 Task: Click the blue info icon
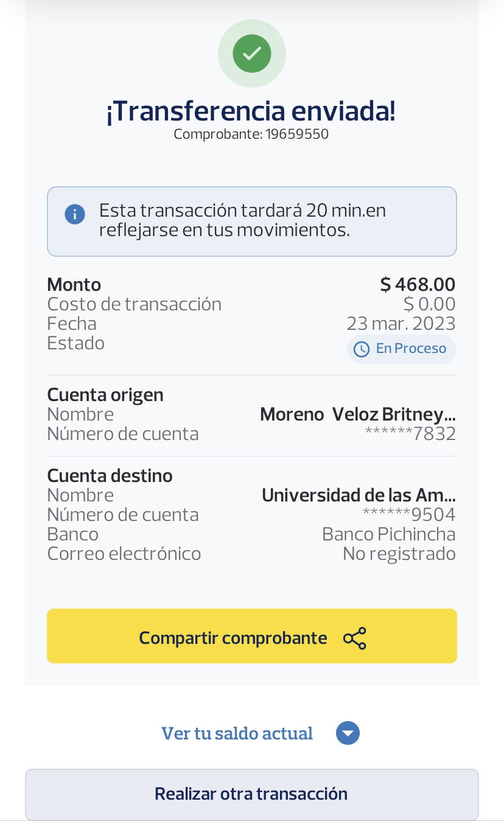coord(74,214)
